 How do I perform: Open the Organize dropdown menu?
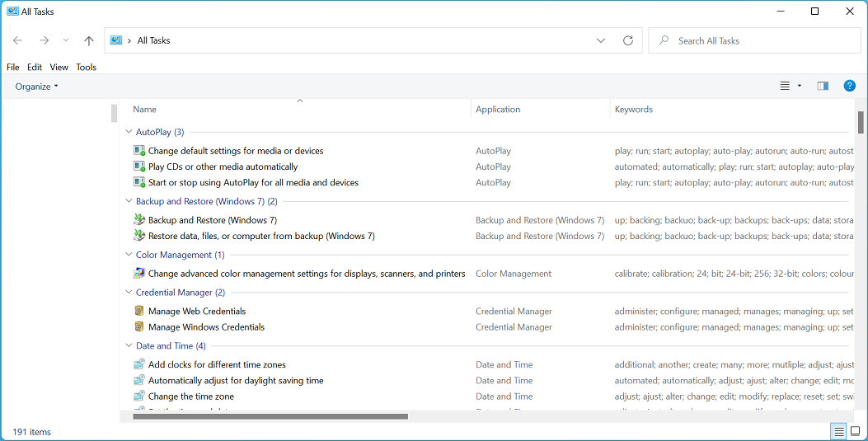point(36,87)
